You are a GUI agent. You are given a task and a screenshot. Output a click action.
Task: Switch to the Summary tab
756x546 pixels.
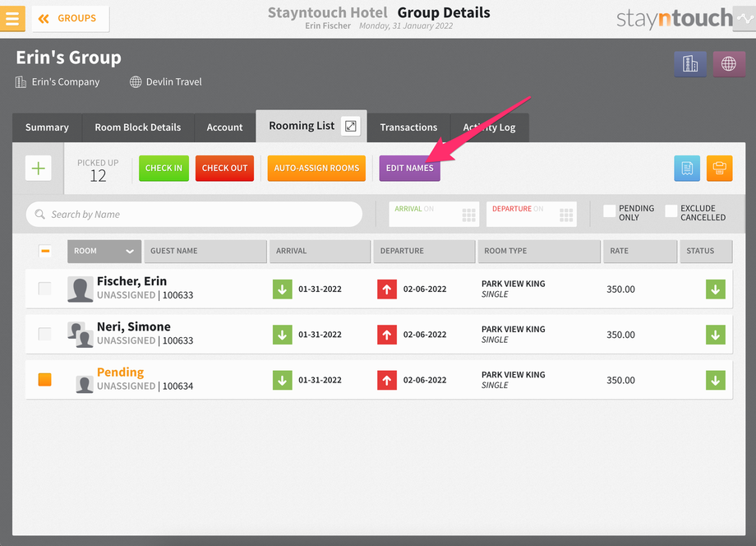tap(47, 127)
